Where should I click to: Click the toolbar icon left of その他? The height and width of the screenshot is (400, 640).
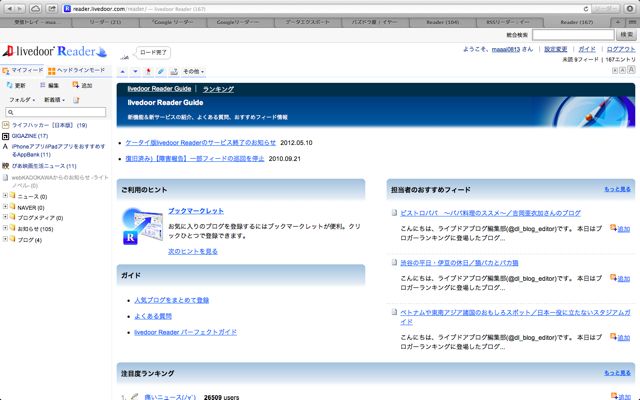pyautogui.click(x=174, y=71)
